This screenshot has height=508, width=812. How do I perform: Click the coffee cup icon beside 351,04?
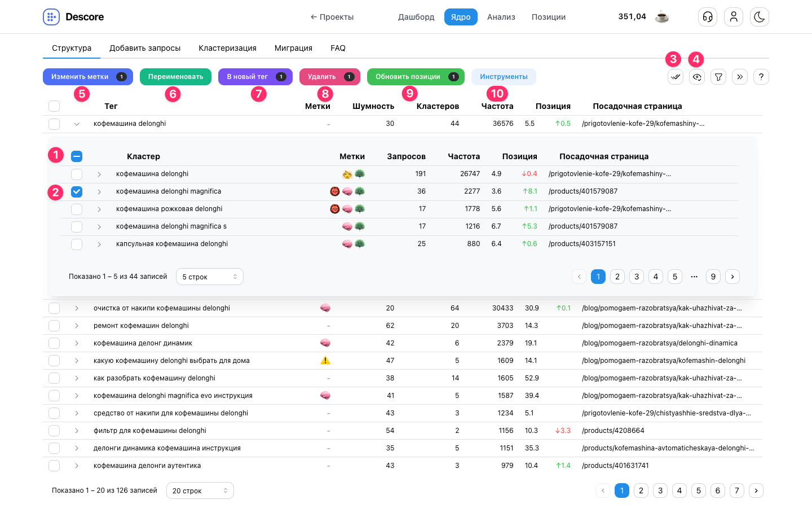tap(662, 17)
